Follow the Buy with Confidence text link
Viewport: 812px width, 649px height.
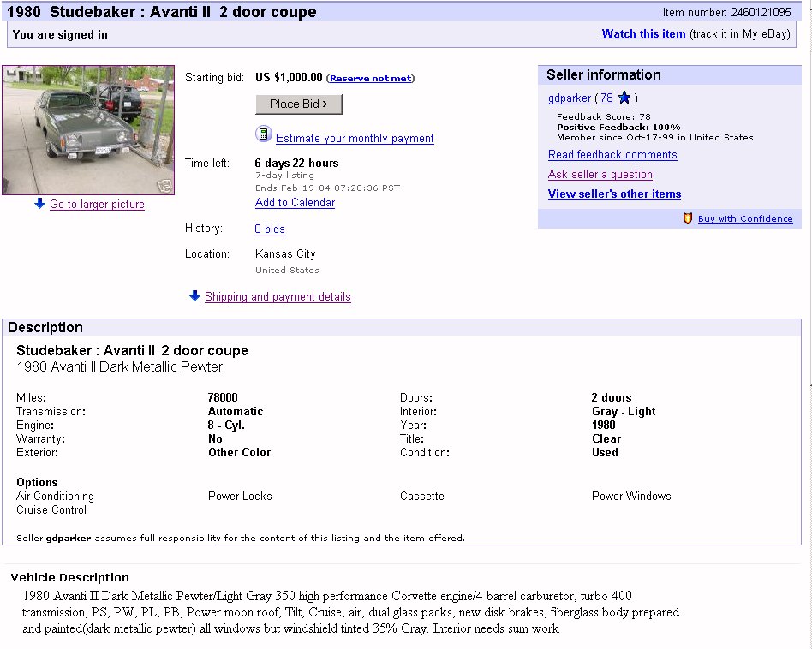(x=745, y=219)
